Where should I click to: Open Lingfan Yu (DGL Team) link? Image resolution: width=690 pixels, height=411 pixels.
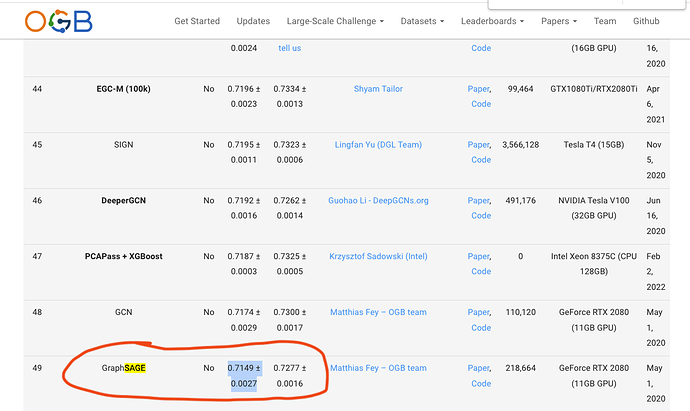point(378,145)
